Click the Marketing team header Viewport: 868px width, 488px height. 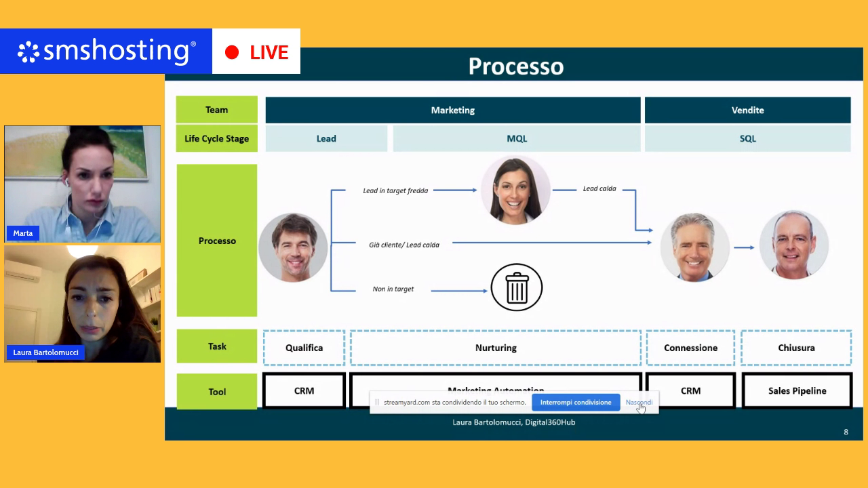click(x=452, y=110)
